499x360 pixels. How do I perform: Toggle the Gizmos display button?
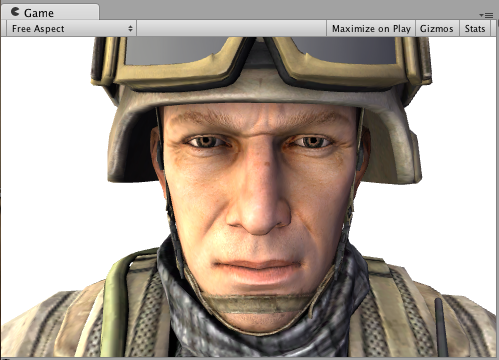(x=437, y=29)
